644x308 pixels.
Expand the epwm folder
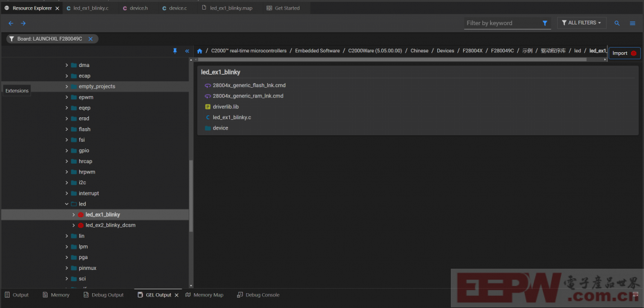point(67,97)
